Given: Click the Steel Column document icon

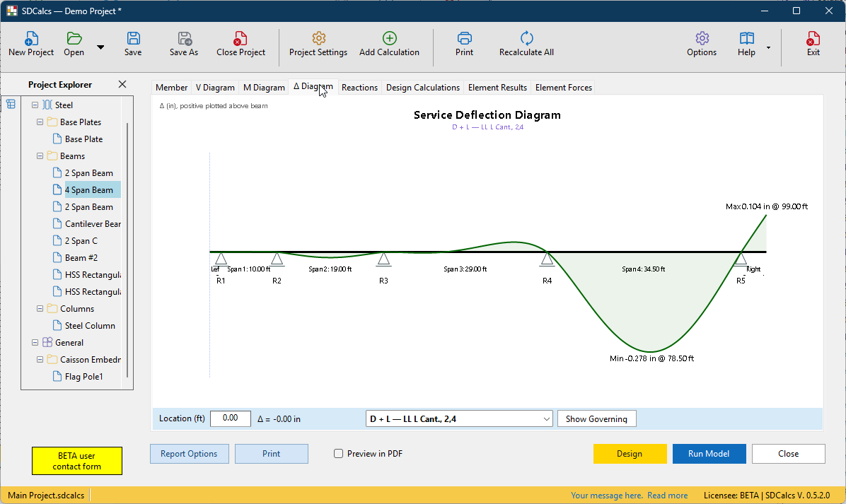Looking at the screenshot, I should tap(57, 326).
